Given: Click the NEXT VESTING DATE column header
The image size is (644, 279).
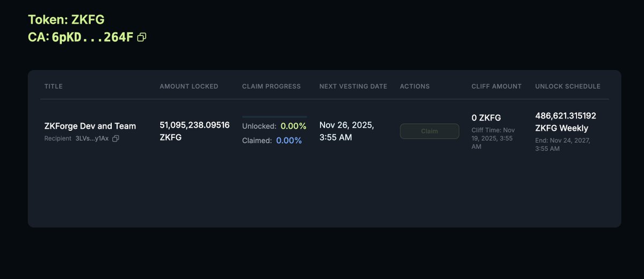Looking at the screenshot, I should pyautogui.click(x=353, y=86).
